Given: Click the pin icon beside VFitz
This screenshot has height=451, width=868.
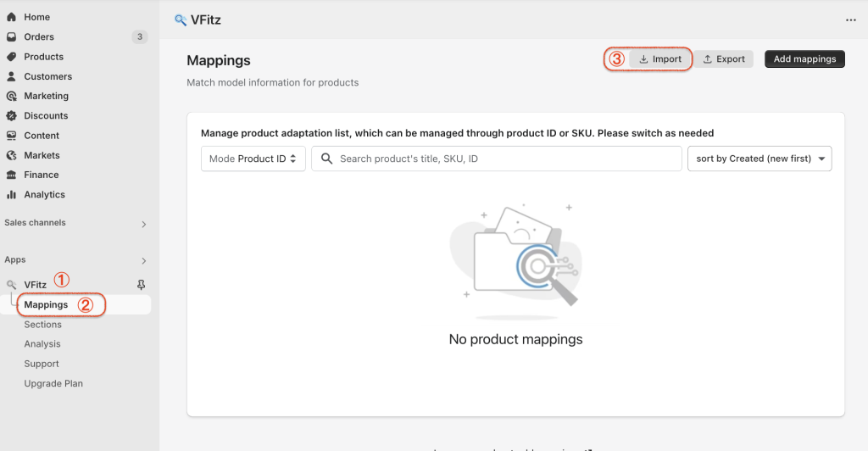Looking at the screenshot, I should (142, 285).
